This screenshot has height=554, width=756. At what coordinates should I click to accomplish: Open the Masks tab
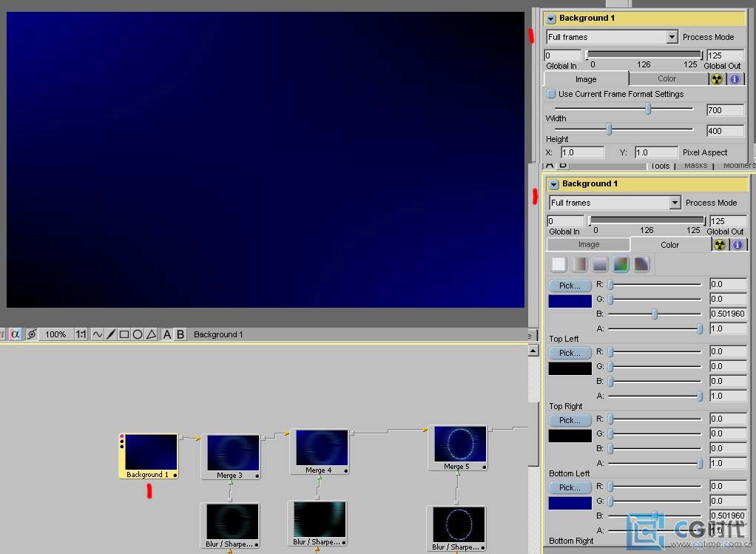coord(695,166)
